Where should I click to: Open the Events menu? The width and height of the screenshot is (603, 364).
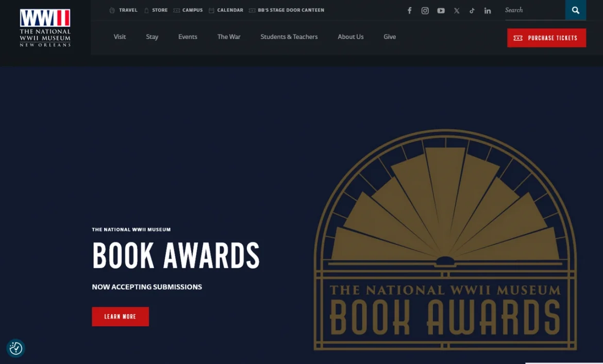pyautogui.click(x=188, y=37)
